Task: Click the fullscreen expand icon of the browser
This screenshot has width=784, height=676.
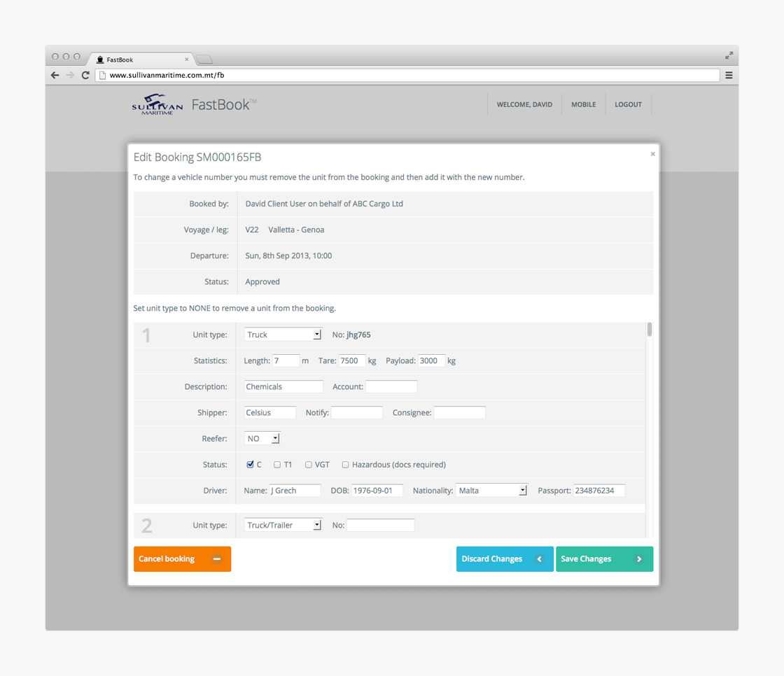Action: click(x=729, y=55)
